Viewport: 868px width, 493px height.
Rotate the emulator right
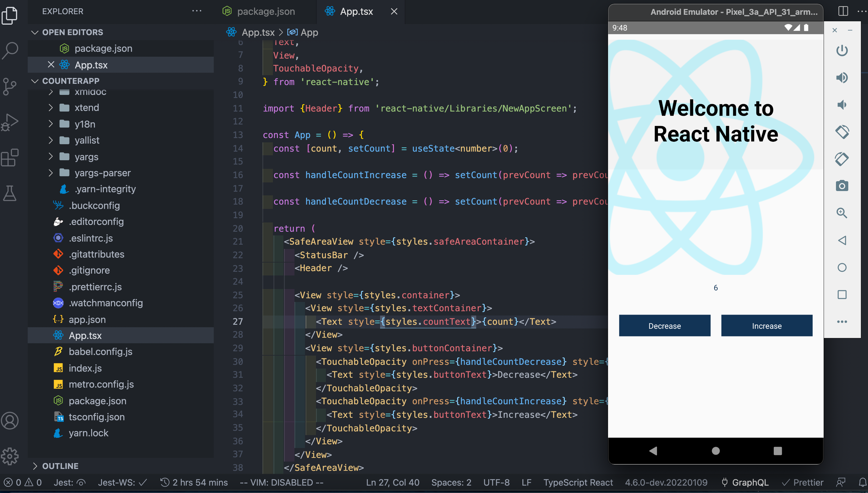click(842, 159)
